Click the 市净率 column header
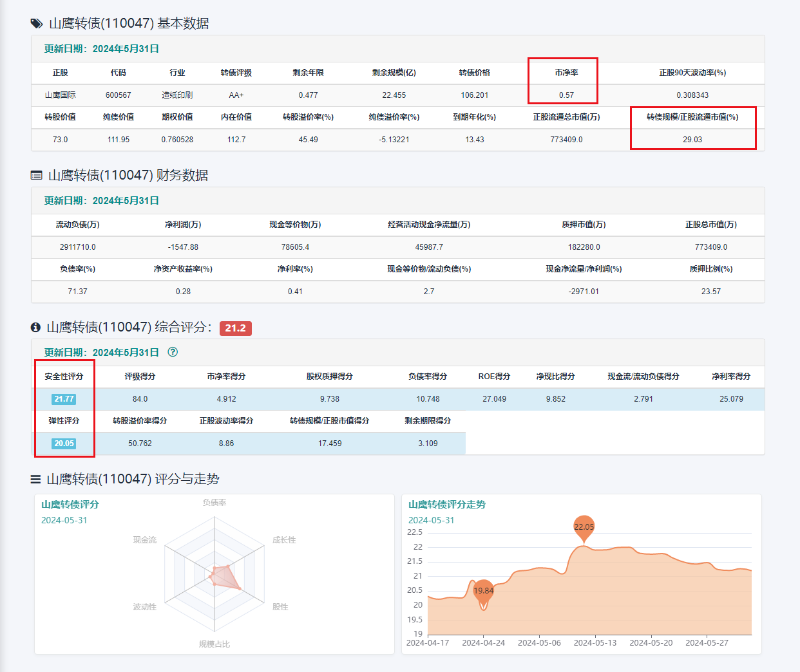800x672 pixels. [x=566, y=73]
